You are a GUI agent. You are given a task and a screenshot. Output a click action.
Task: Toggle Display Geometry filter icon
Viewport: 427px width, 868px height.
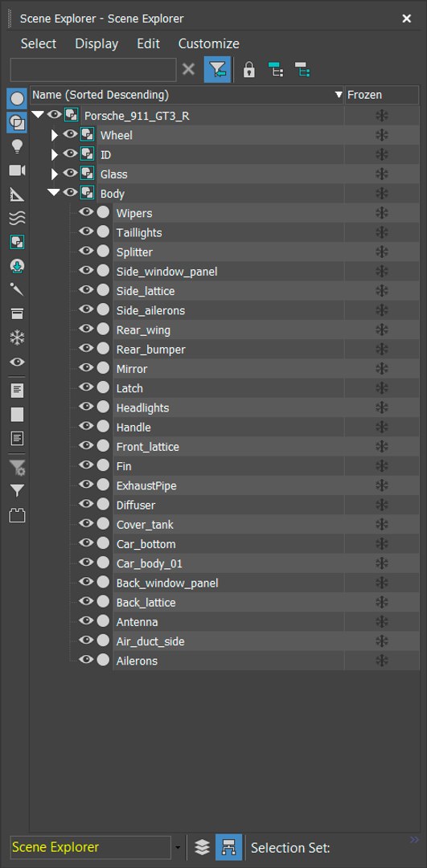[x=17, y=99]
